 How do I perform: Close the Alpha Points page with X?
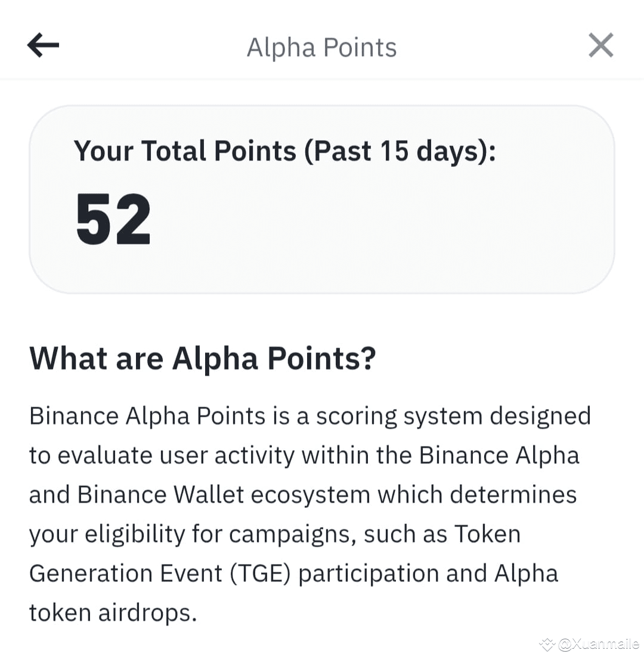[x=601, y=45]
